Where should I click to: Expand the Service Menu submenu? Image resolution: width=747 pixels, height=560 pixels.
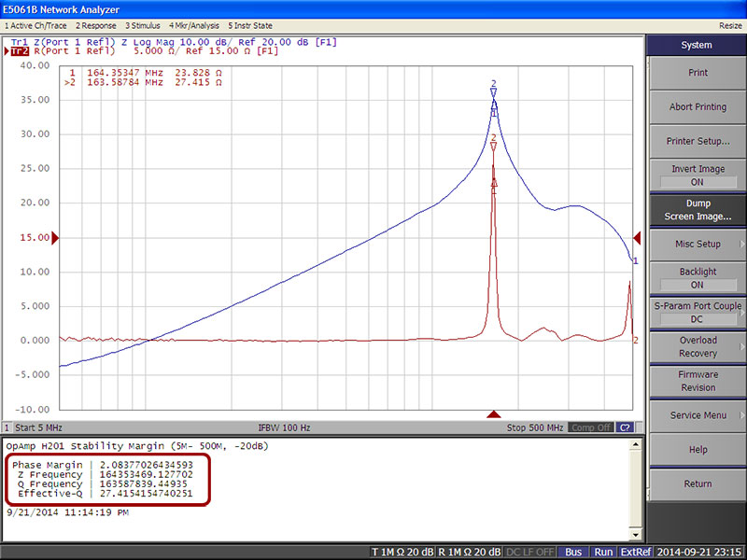(x=697, y=415)
